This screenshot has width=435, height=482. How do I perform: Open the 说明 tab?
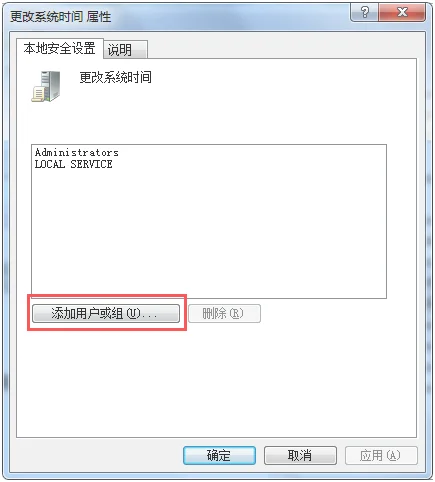tap(125, 50)
